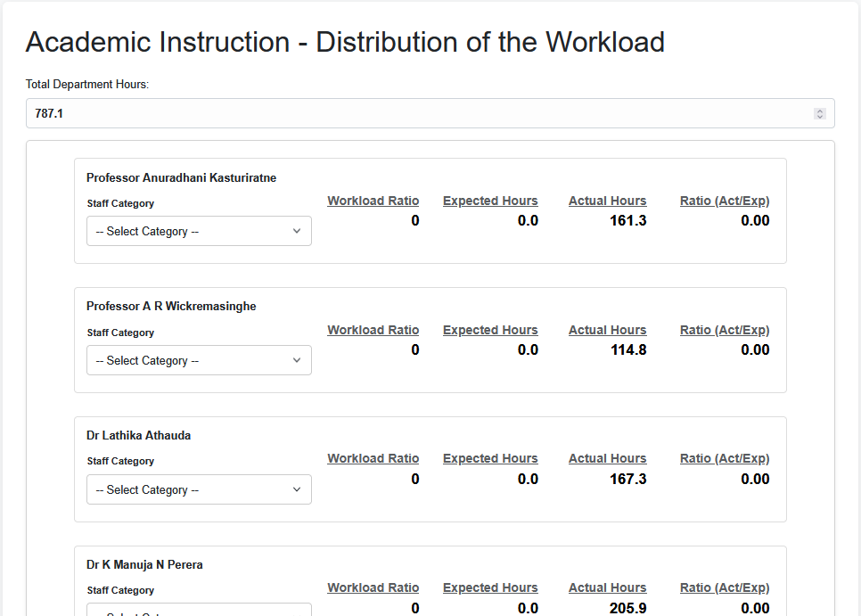
Task: Click the 161.3 actual hours value
Action: pos(627,220)
